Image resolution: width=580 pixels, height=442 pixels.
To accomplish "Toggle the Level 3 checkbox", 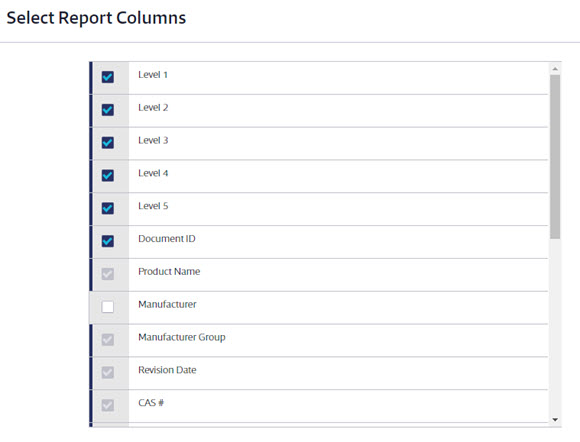I will [x=108, y=143].
